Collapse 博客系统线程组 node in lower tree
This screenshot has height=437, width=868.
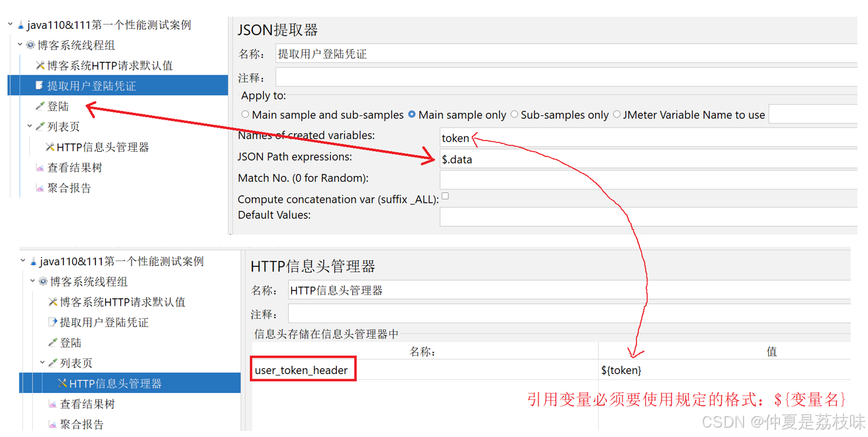point(33,281)
